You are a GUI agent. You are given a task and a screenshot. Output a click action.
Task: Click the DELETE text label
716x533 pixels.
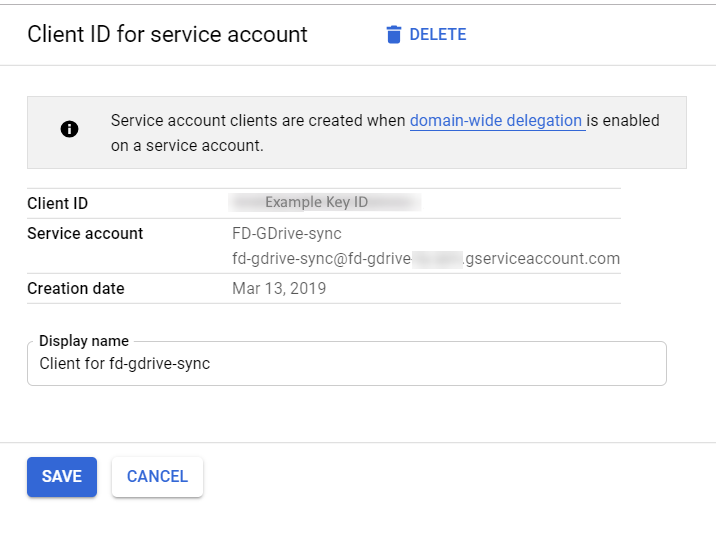pyautogui.click(x=438, y=35)
